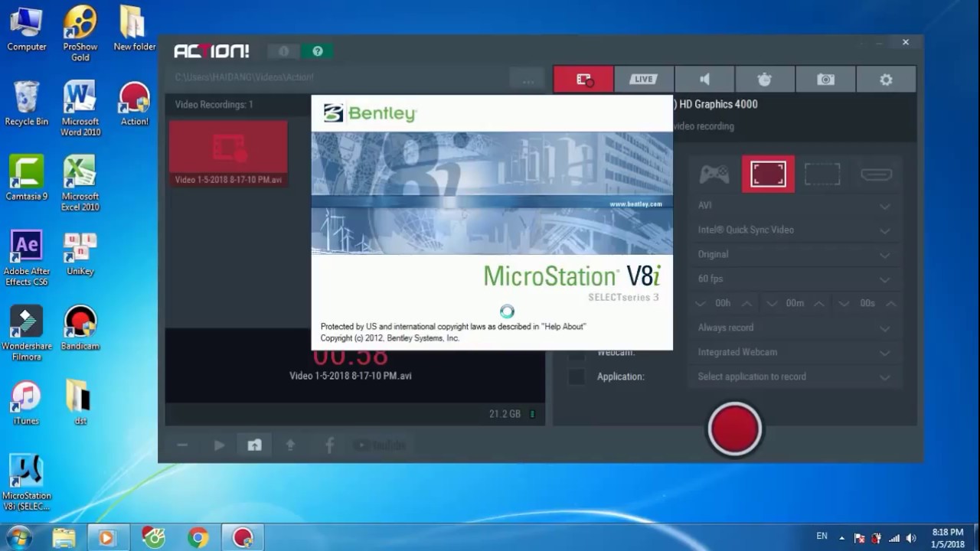Viewport: 980px width, 551px height.
Task: Open the screenshots camera tab
Action: pos(825,79)
